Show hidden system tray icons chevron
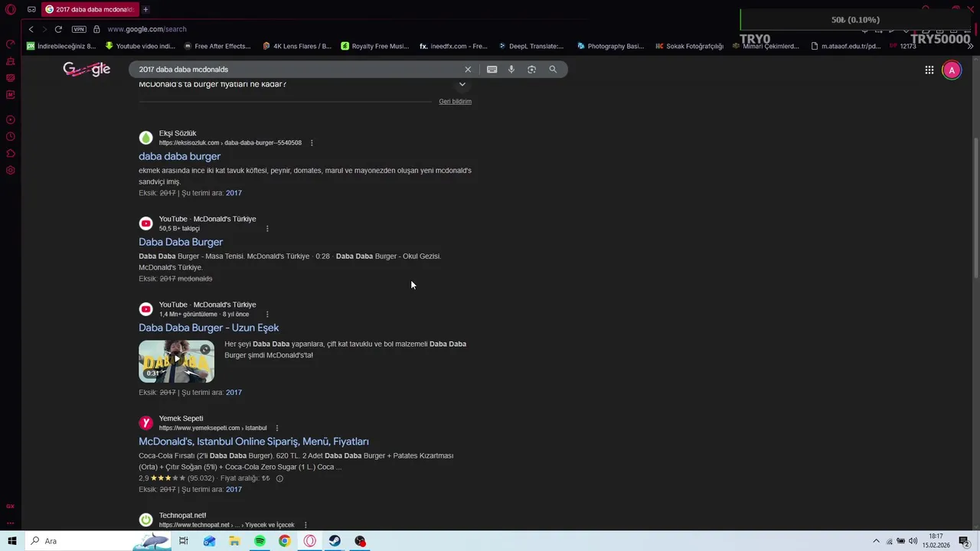Image resolution: width=980 pixels, height=551 pixels. (x=877, y=541)
